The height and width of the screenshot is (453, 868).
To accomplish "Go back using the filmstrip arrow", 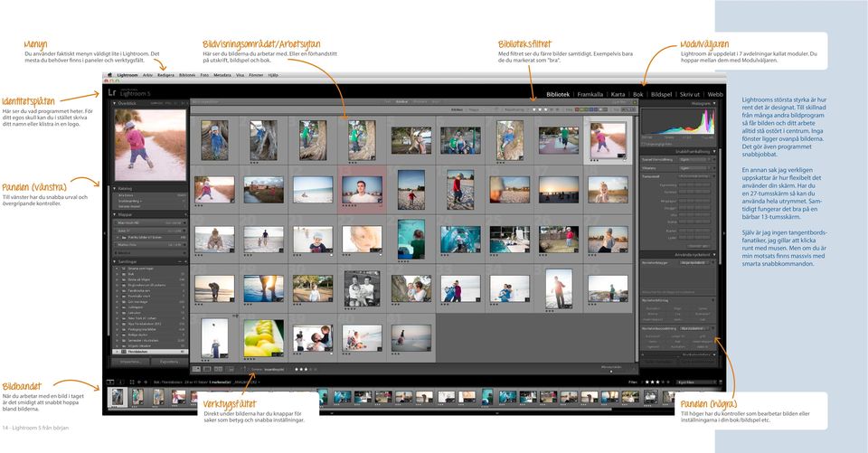I will [x=139, y=382].
